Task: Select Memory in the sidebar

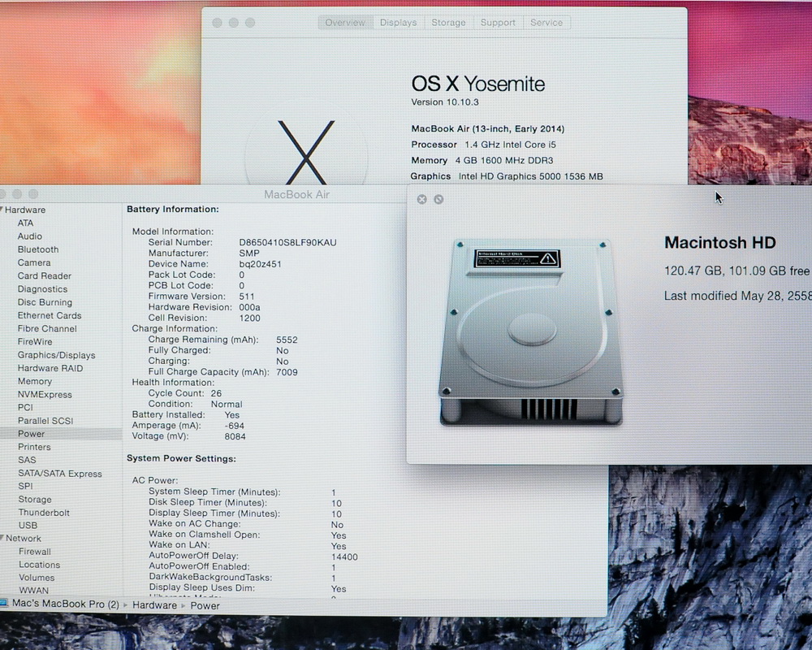Action: click(35, 382)
